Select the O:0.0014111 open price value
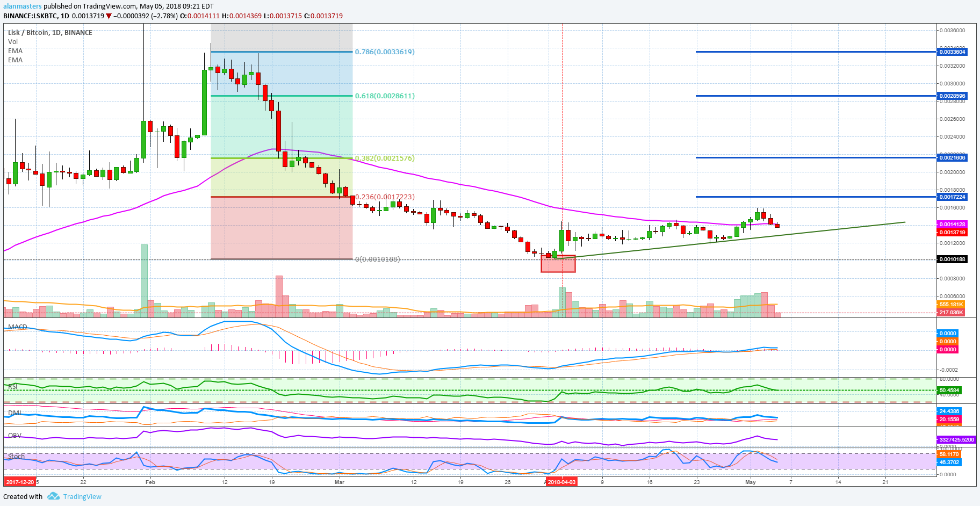Viewport: 980px width, 506px height. 200,16
